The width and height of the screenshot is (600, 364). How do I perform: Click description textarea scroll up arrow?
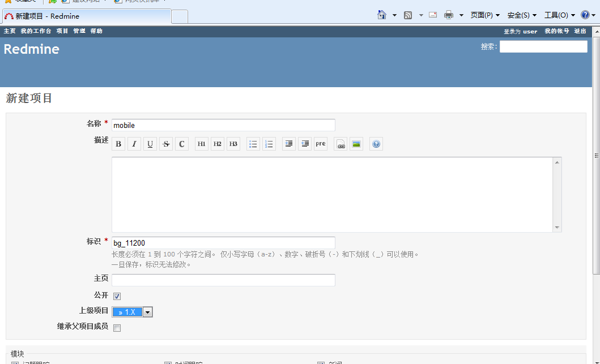tap(557, 162)
